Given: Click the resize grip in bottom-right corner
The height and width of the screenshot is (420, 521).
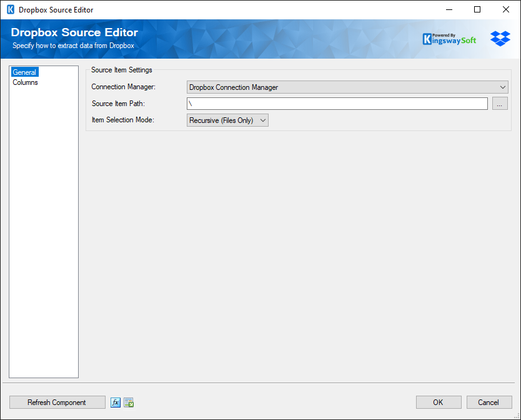Looking at the screenshot, I should pos(517,416).
